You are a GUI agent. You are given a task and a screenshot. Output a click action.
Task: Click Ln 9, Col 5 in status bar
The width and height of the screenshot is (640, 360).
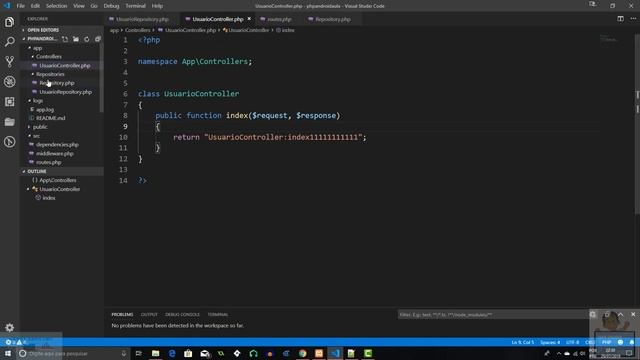[522, 342]
